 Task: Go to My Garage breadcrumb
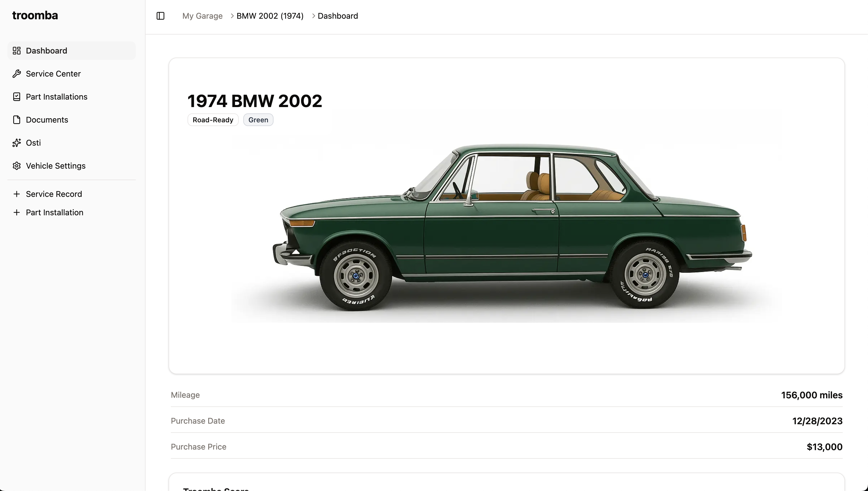click(202, 16)
